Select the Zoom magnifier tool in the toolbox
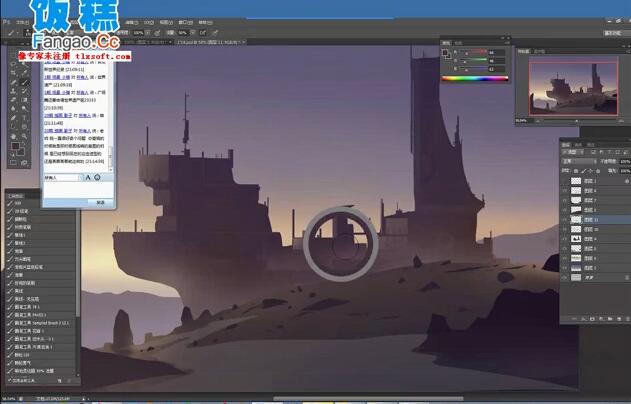 point(24,136)
